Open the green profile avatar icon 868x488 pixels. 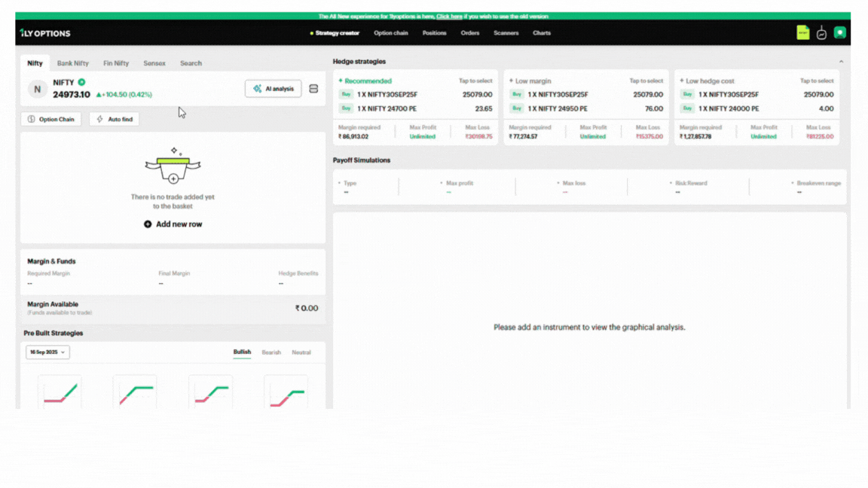click(x=839, y=33)
